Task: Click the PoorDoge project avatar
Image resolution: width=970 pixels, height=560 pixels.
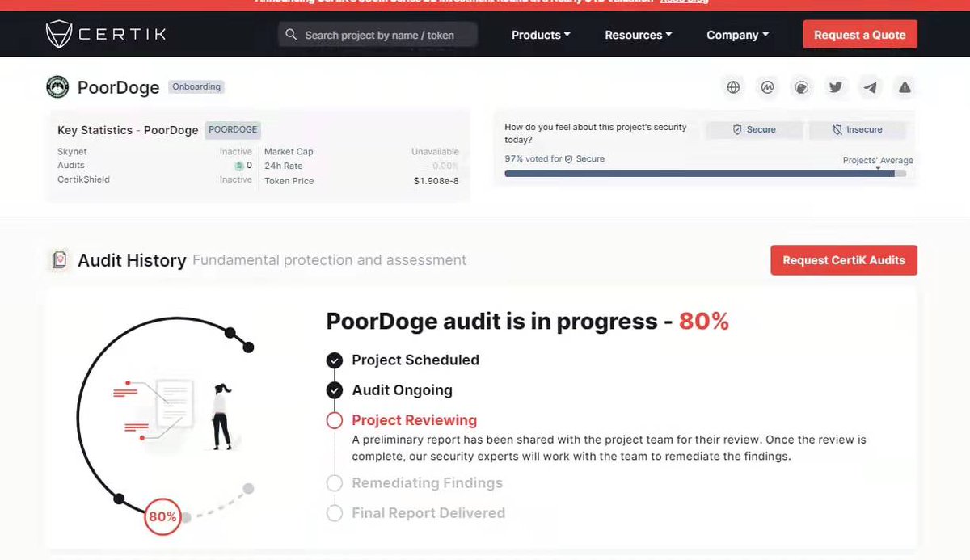Action: pyautogui.click(x=57, y=86)
